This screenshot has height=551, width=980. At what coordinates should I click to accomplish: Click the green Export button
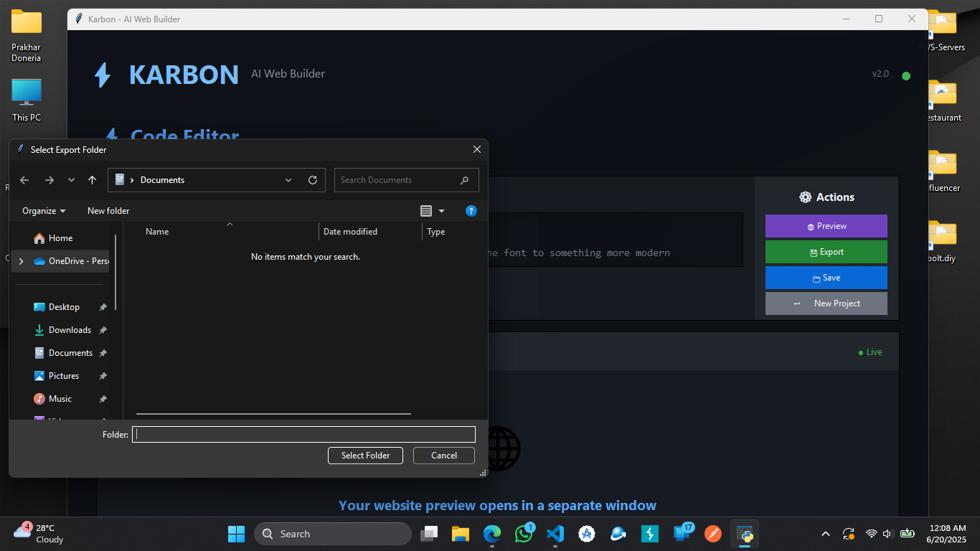click(x=826, y=252)
